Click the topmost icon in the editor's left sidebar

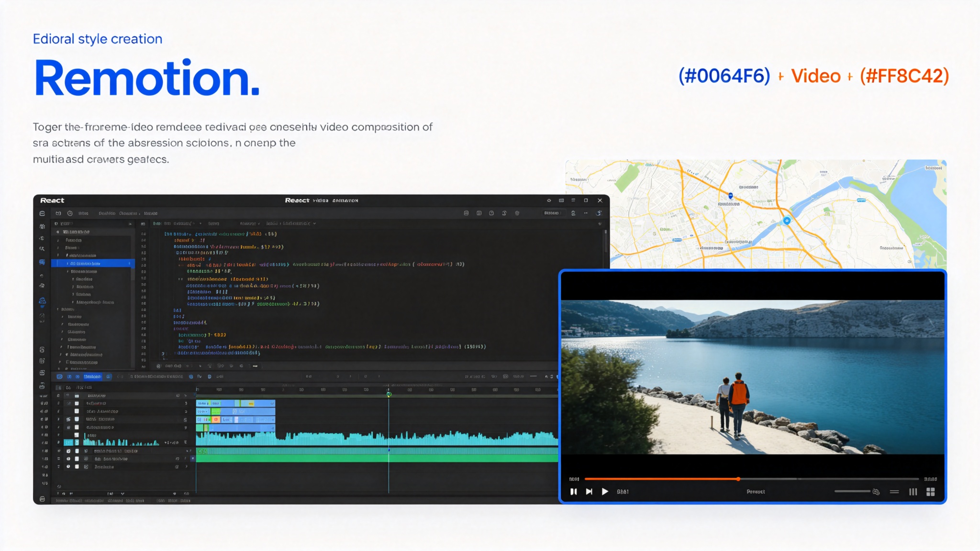click(42, 214)
